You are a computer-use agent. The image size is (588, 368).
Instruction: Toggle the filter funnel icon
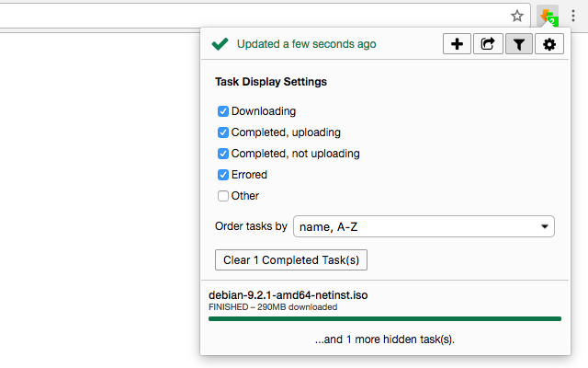tap(519, 43)
